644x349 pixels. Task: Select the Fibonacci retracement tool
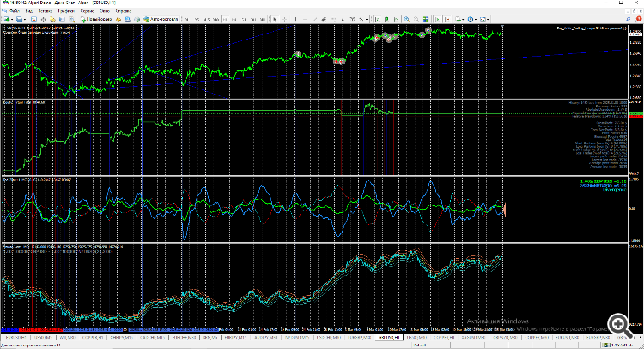click(x=333, y=19)
